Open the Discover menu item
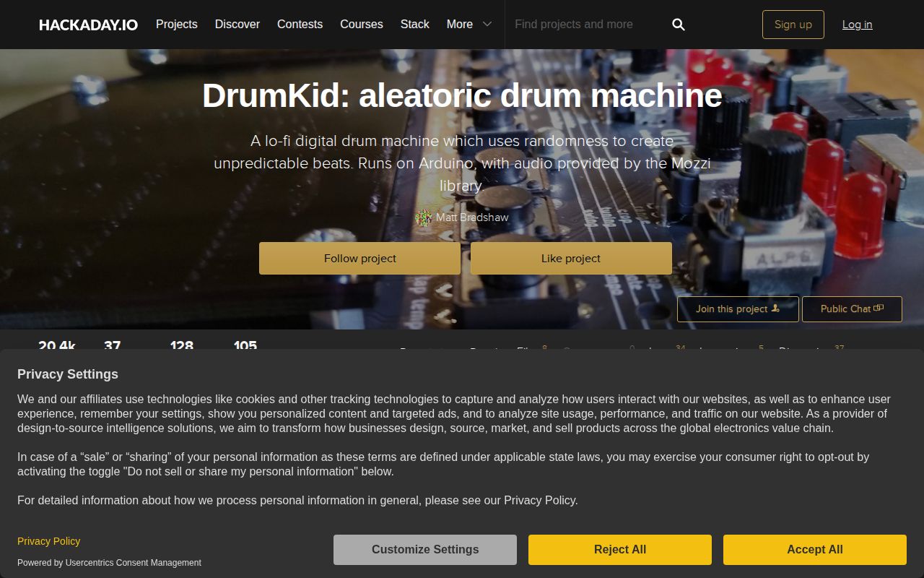924x578 pixels. tap(237, 25)
